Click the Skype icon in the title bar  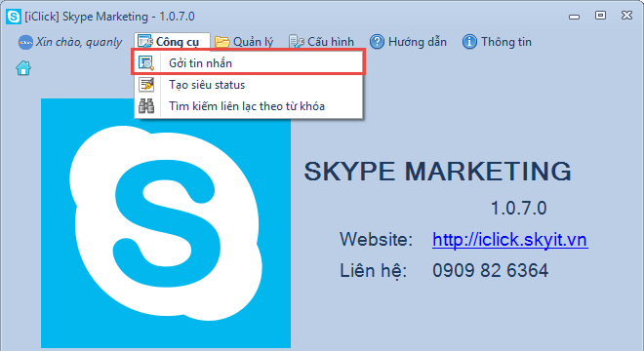14,17
